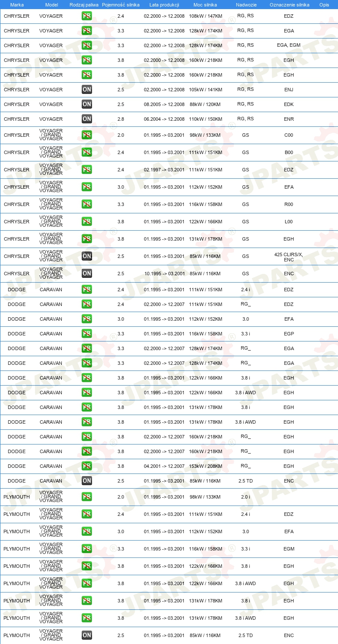This screenshot has width=338, height=644.
Task: Click the Opis column header
Action: coord(324,5)
